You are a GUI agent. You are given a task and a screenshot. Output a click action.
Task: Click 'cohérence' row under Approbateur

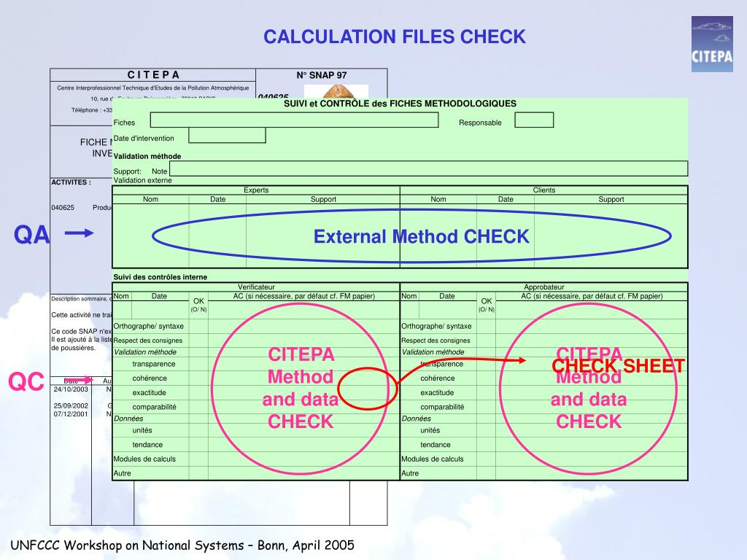(x=438, y=378)
